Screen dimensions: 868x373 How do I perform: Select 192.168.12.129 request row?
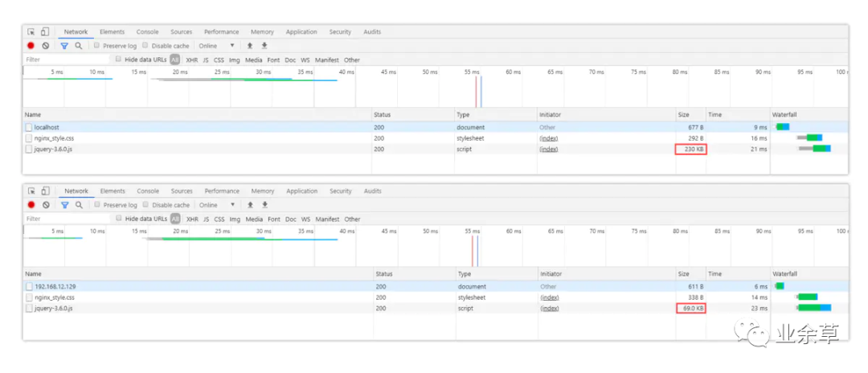436,287
